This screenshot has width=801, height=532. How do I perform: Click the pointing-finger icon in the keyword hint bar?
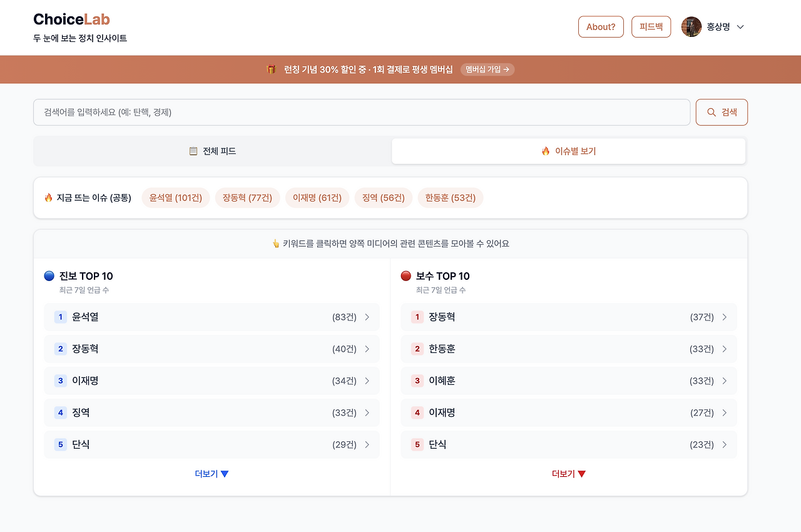click(x=275, y=243)
